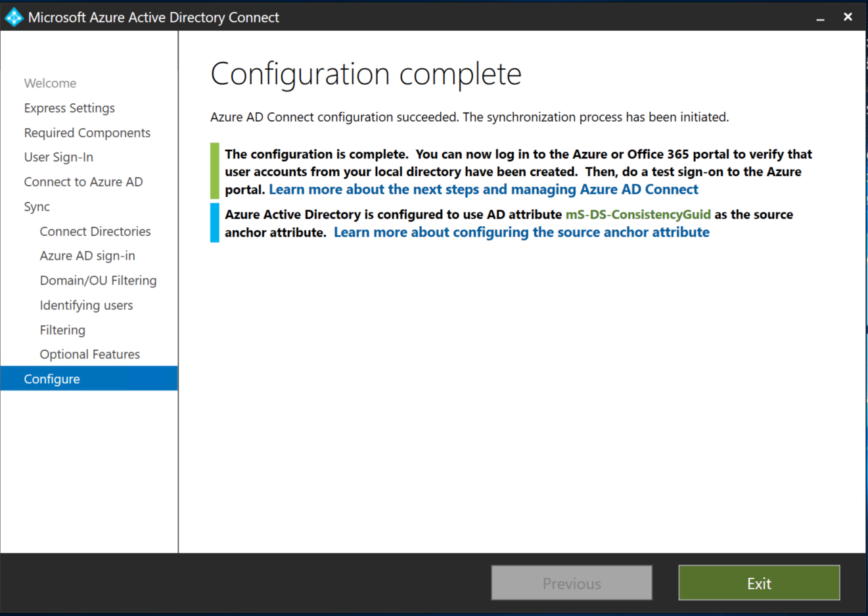This screenshot has height=616, width=868.
Task: Click the Previous button
Action: click(x=572, y=583)
